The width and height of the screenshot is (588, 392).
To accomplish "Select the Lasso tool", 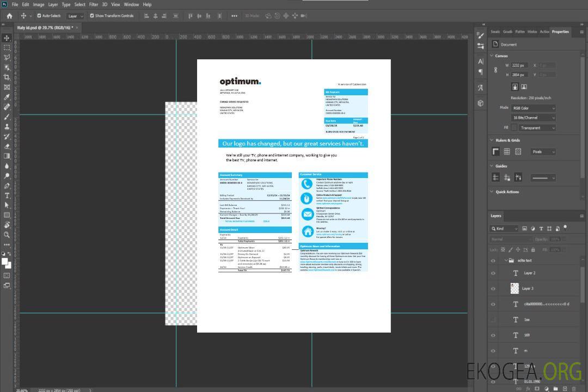I will (x=7, y=57).
